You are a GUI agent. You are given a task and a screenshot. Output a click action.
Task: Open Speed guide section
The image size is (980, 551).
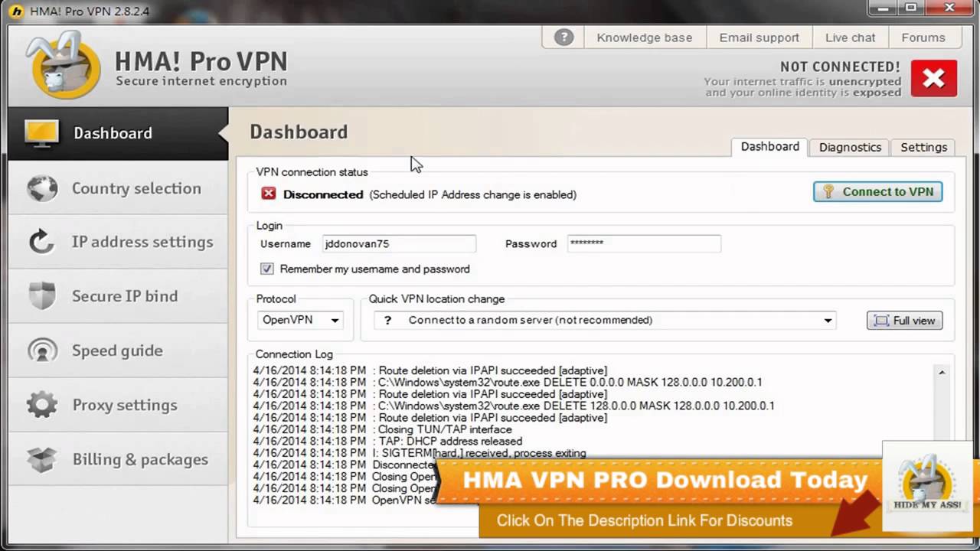(118, 350)
